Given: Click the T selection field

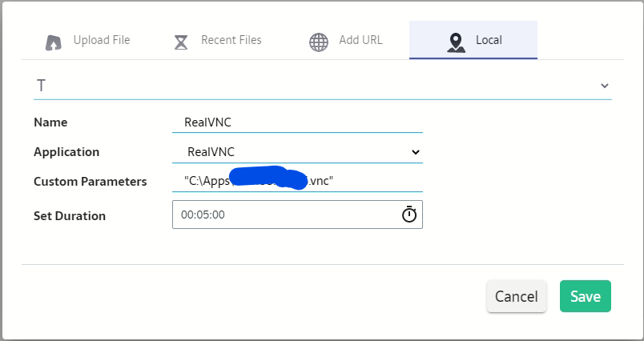Looking at the screenshot, I should pos(312,86).
